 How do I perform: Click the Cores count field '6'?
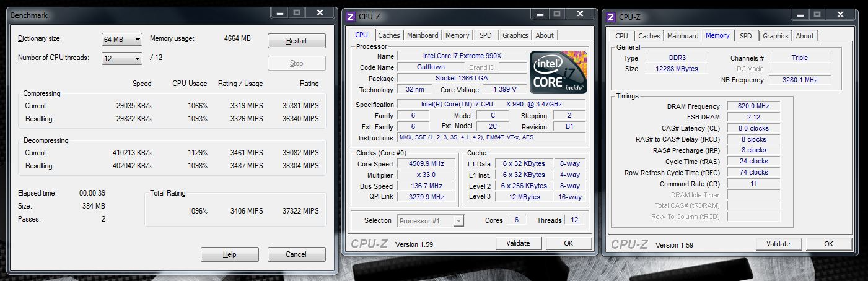pos(516,220)
